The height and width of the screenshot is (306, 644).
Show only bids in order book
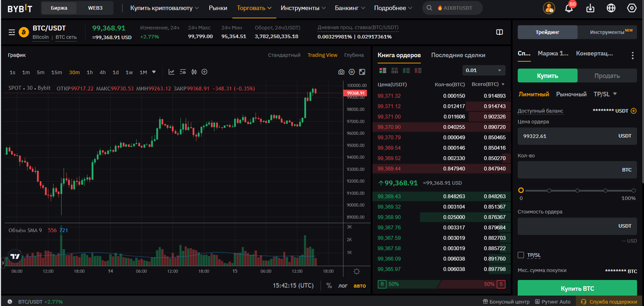tap(406, 70)
